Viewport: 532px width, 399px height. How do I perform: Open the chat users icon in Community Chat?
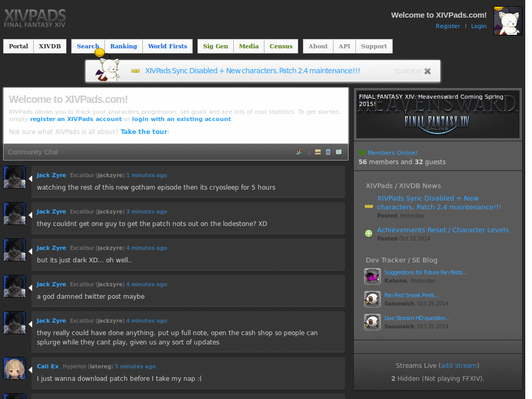pos(299,152)
